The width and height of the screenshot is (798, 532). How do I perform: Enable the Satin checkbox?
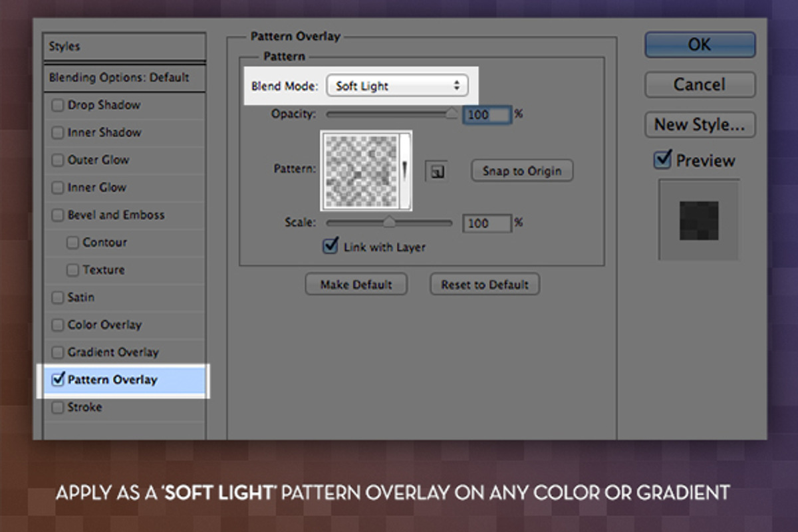(58, 298)
